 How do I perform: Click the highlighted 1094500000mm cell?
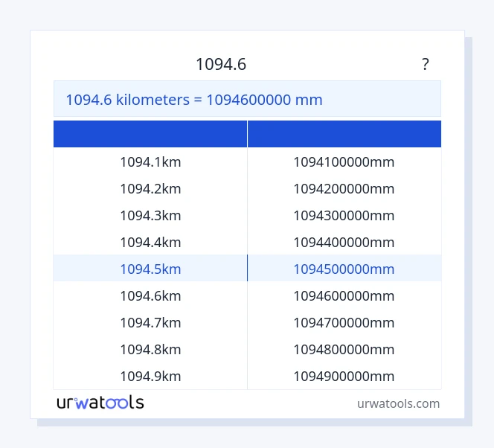tap(344, 269)
